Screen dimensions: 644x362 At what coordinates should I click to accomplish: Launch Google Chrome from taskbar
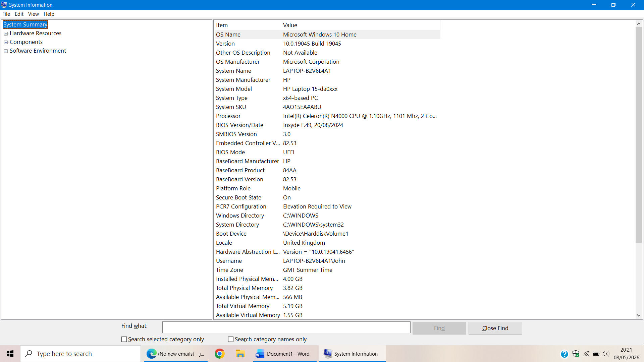pos(220,354)
